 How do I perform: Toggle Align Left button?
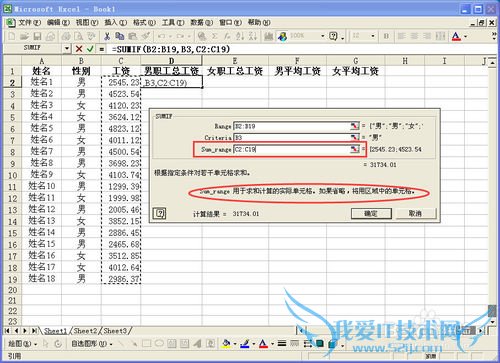(x=402, y=36)
